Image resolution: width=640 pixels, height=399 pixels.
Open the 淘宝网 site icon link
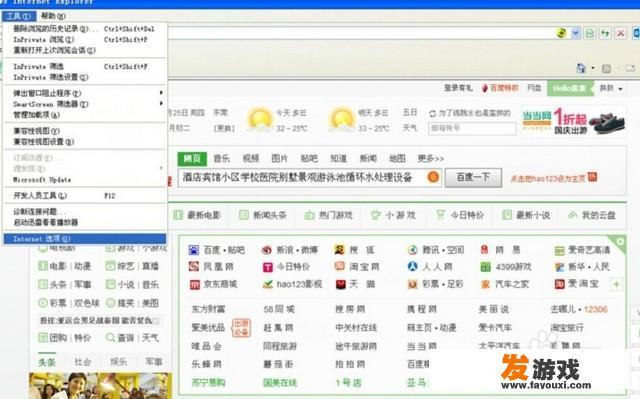(340, 266)
